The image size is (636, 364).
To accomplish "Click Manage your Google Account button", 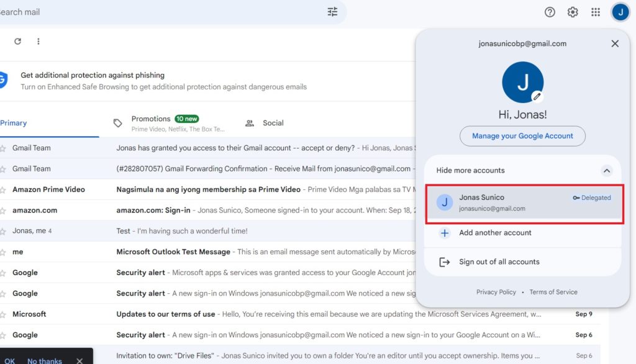I will click(522, 136).
